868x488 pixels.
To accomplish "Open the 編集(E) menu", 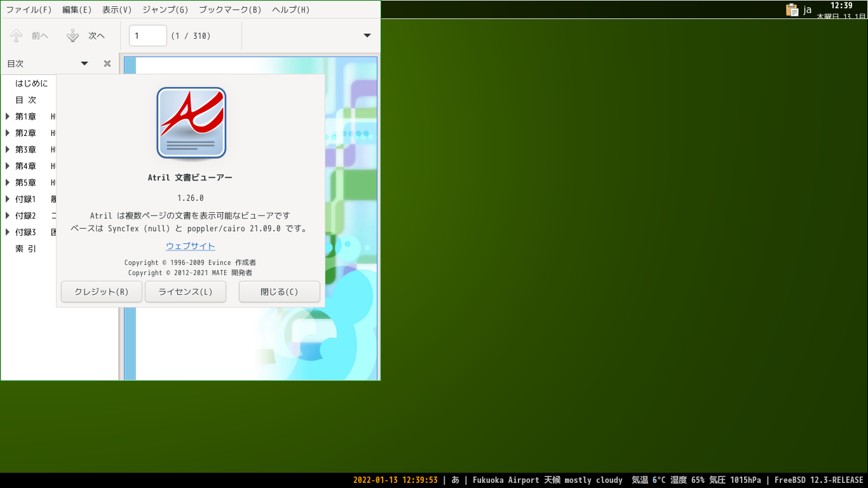I will 77,10.
